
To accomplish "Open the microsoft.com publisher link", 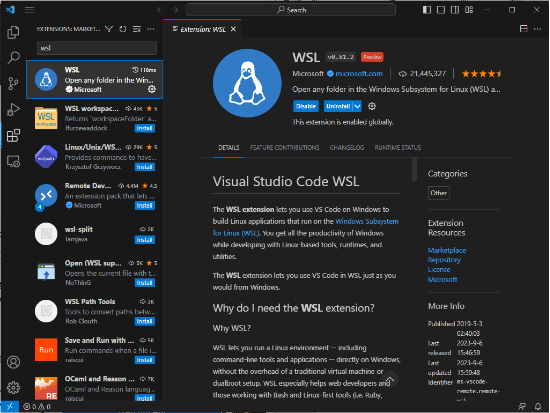I will tap(358, 74).
